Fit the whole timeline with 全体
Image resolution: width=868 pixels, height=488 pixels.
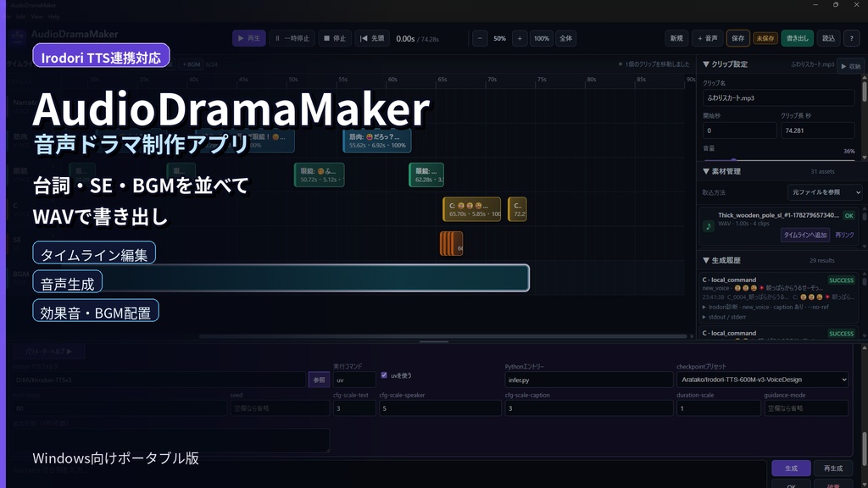coord(565,38)
